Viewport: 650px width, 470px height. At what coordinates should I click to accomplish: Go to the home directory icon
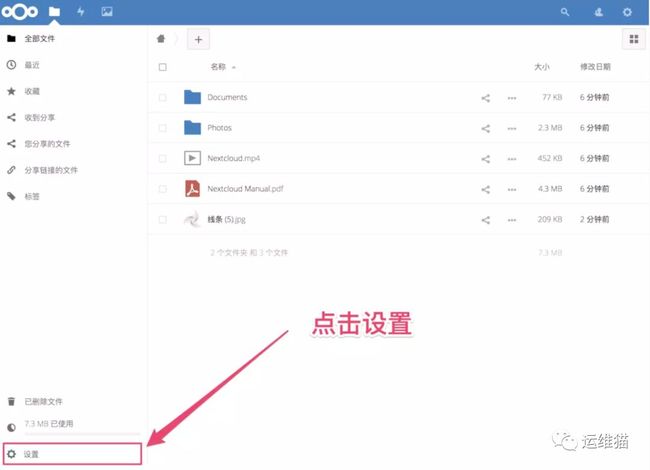click(x=161, y=39)
